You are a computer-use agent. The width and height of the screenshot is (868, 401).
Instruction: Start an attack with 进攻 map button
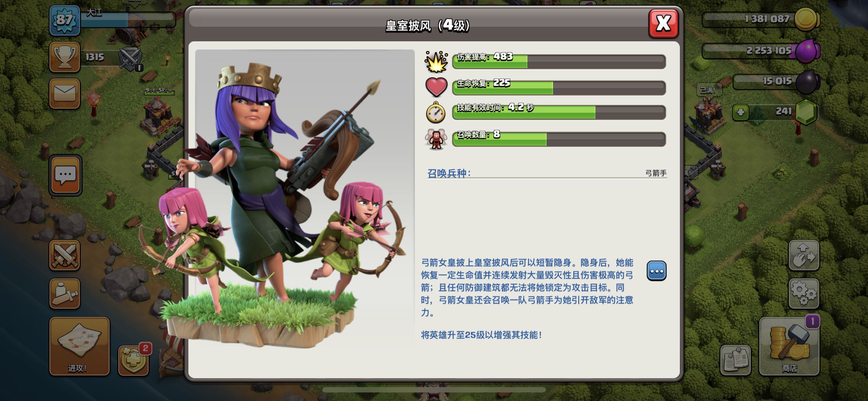tap(79, 346)
